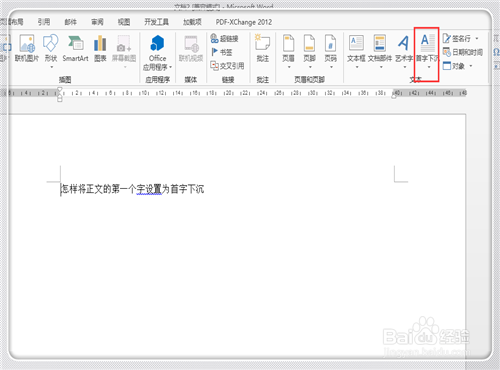The image size is (500, 370).
Task: Insert a chart with 图表
Action: pyautogui.click(x=100, y=48)
